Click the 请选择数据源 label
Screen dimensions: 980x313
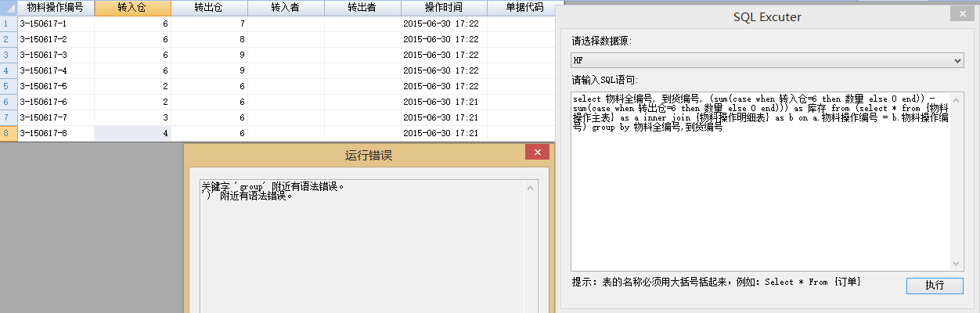point(602,41)
